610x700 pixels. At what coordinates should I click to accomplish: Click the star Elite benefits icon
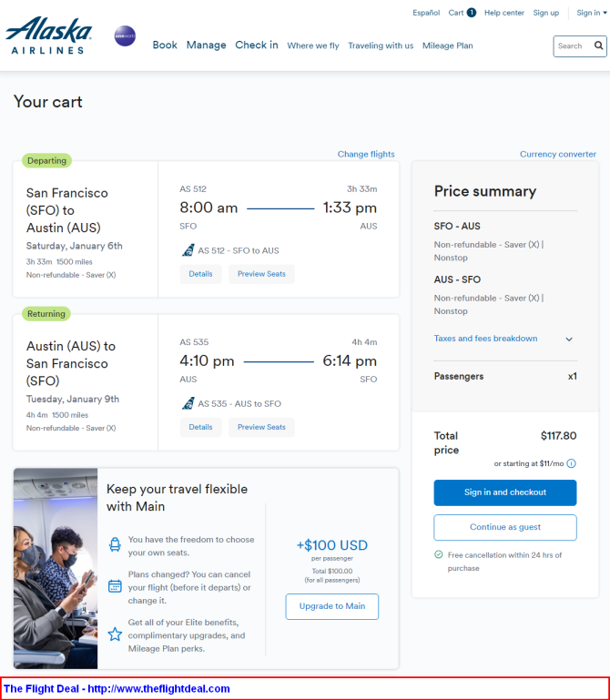coord(115,634)
